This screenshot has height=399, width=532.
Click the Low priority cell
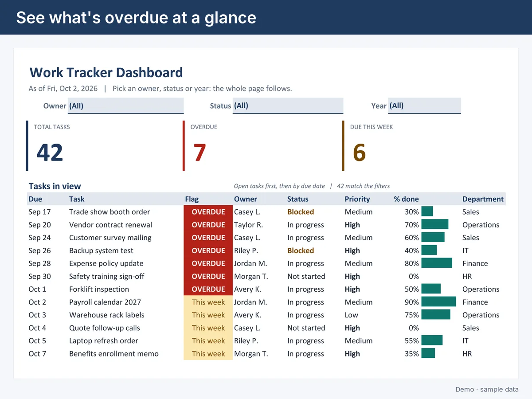352,315
